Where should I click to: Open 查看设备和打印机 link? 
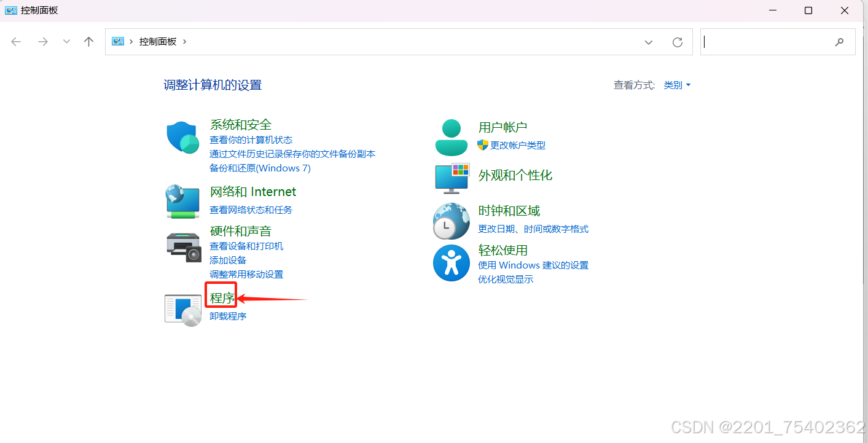(246, 246)
